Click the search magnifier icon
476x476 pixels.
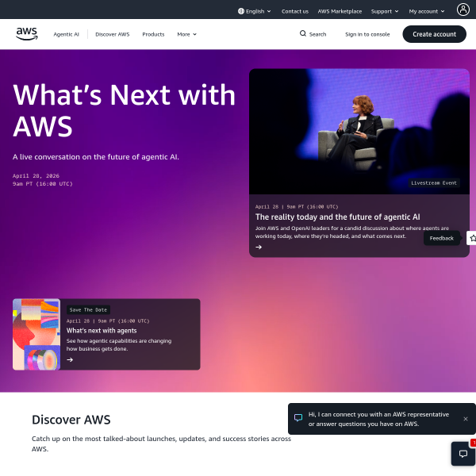click(303, 33)
